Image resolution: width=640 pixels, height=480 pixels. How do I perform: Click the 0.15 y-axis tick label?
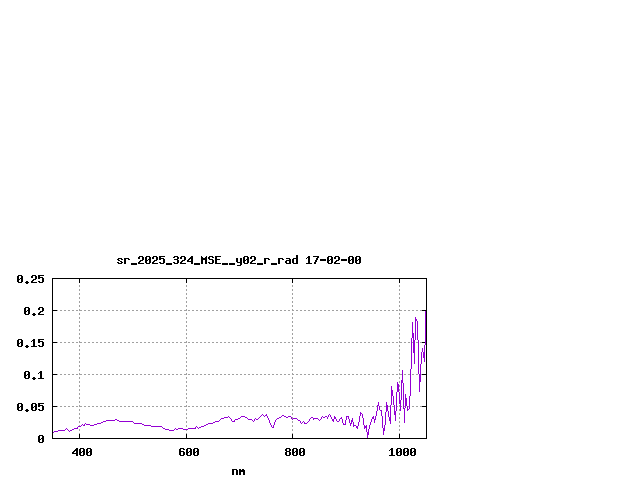[30, 343]
